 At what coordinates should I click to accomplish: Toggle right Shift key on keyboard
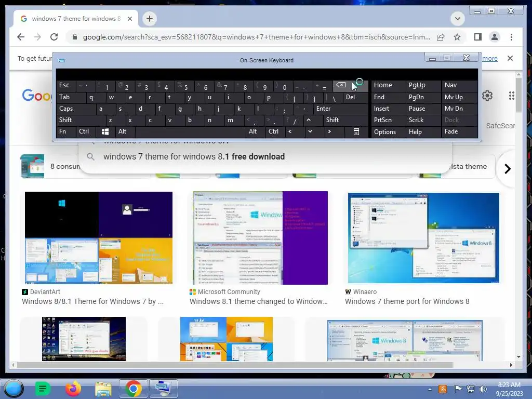click(x=345, y=120)
